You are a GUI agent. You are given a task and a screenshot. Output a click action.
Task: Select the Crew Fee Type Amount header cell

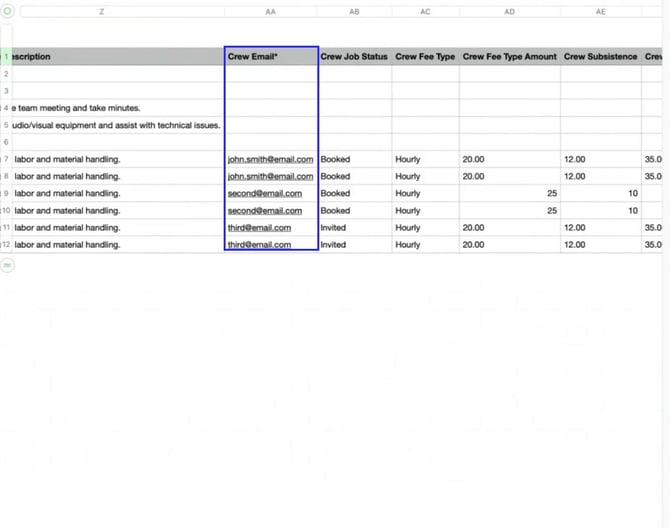tap(509, 57)
